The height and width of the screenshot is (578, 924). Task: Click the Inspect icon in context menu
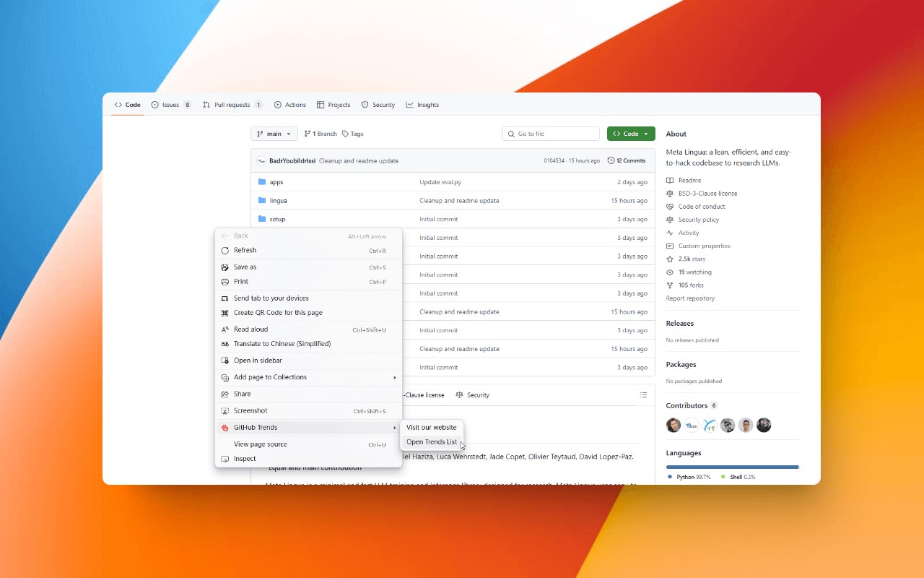(225, 459)
